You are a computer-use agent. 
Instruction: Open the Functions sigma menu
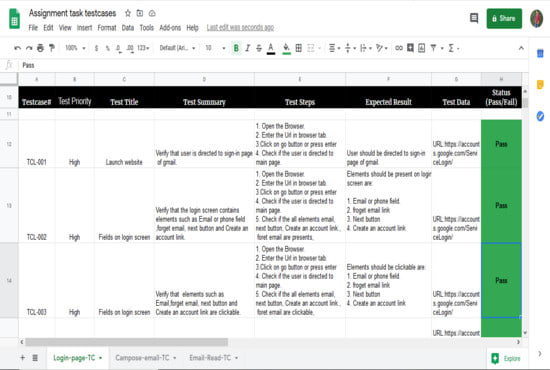[x=454, y=48]
